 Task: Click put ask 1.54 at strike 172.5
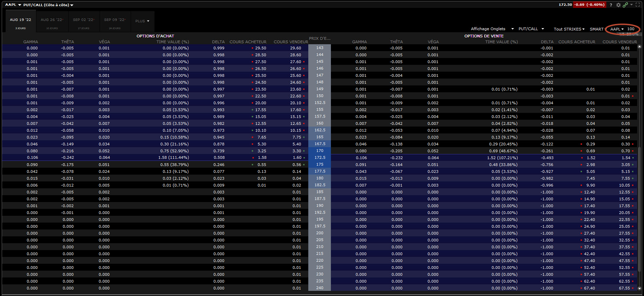tap(626, 158)
